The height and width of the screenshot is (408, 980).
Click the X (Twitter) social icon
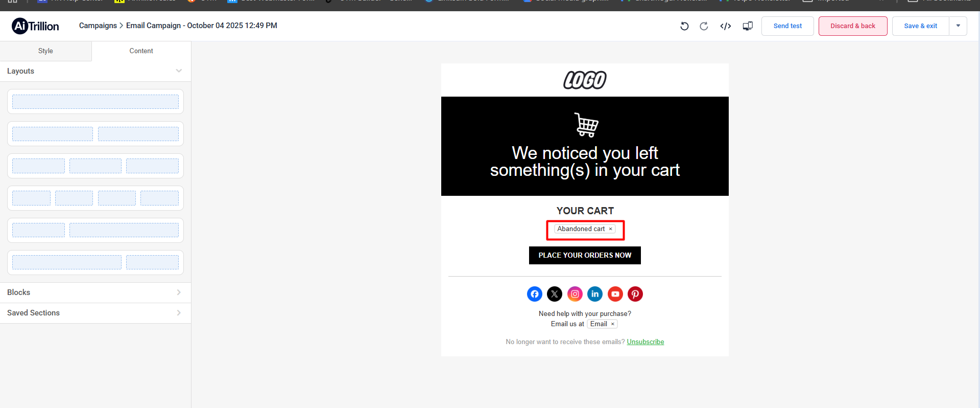[x=555, y=294]
